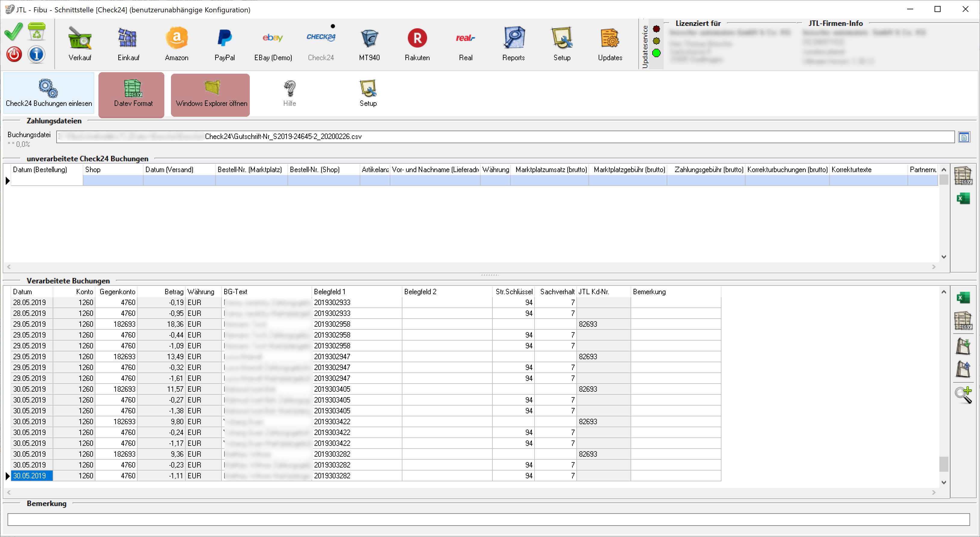980x537 pixels.
Task: Open the Rakuten interface
Action: point(417,44)
